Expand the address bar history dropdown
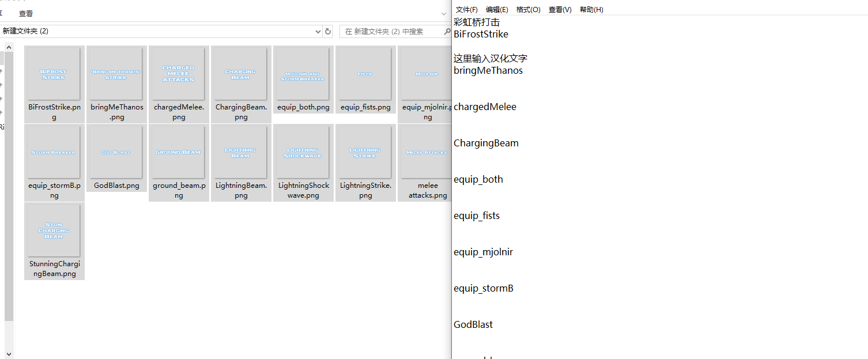 tap(318, 31)
